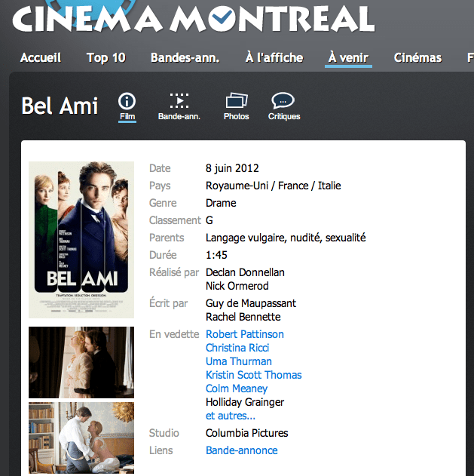Open the Top 10 menu
Screen dimensions: 474x476
[x=106, y=57]
